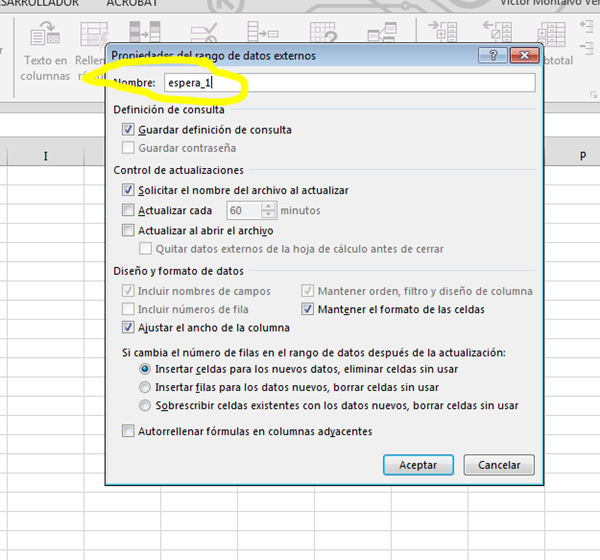Click the Agrupar ribbon icon
Screen dimensions: 600x560
pos(442,31)
